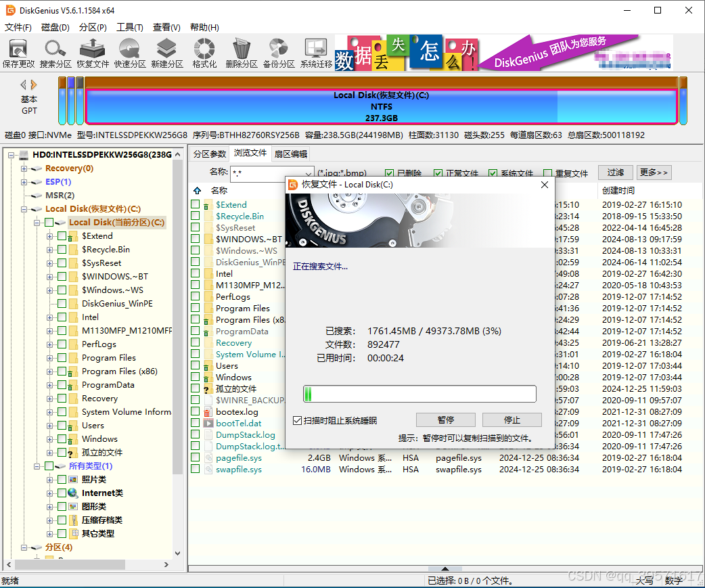
Task: Click the Internet类 globe icon in tree
Action: 73,493
